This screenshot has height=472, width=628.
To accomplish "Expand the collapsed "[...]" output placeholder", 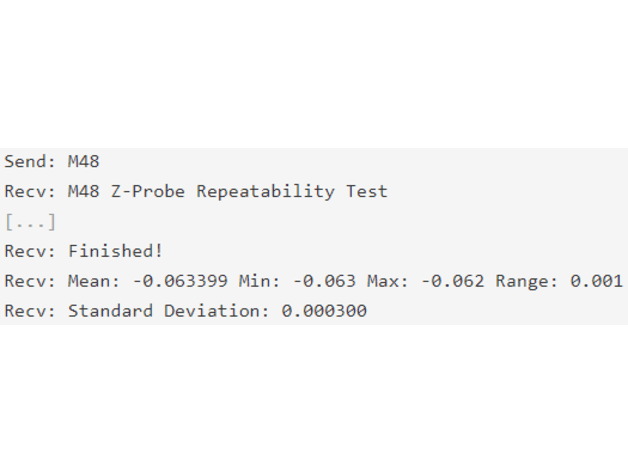I will 30,222.
